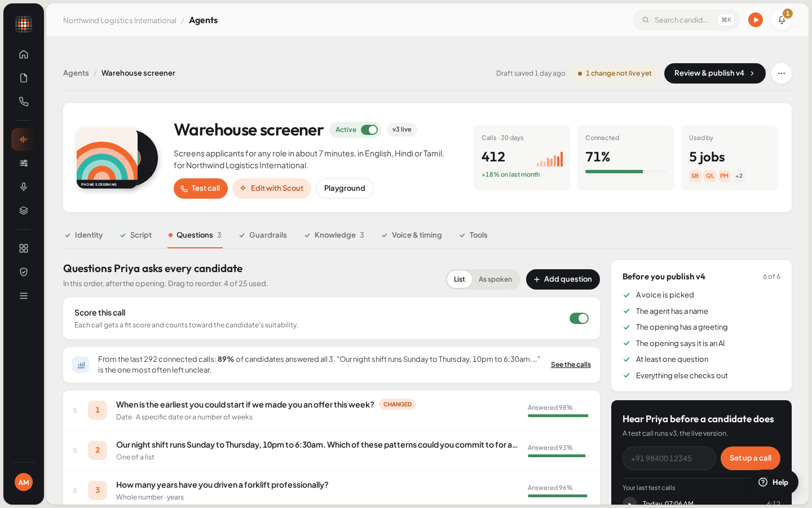Viewport: 812px width, 508px height.
Task: Click Edit with Scout button
Action: pyautogui.click(x=272, y=189)
